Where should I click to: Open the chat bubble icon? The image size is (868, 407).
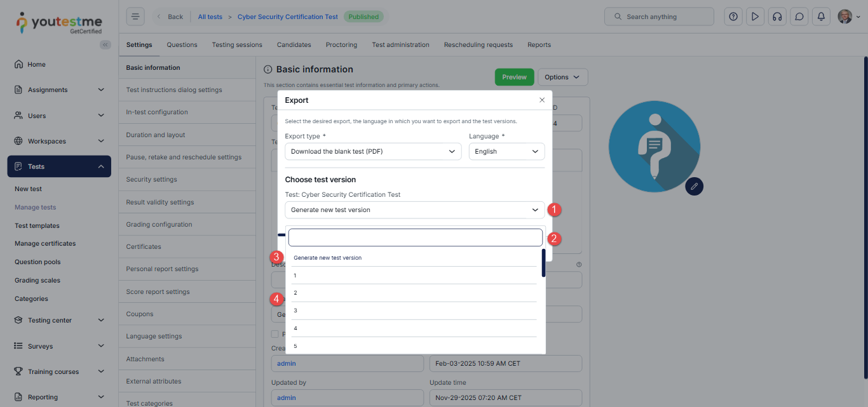click(799, 17)
